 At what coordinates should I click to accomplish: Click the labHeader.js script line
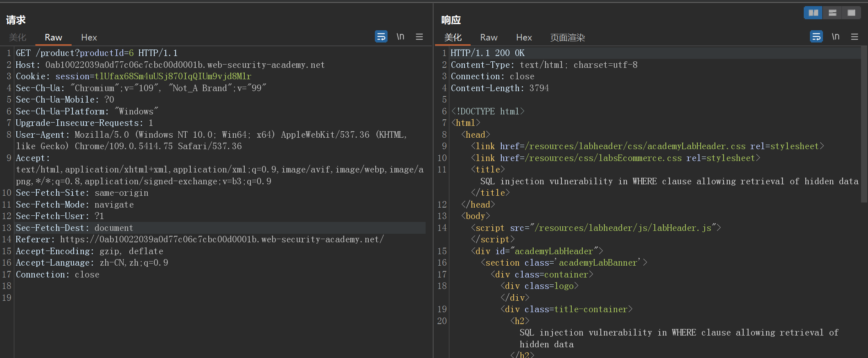tap(596, 228)
